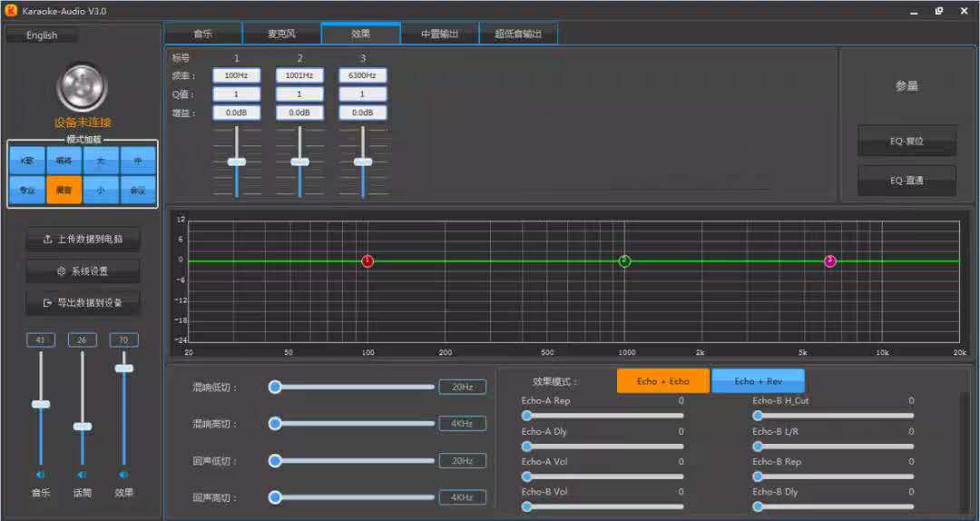Switch language with the English button
Image resolution: width=980 pixels, height=521 pixels.
[x=42, y=35]
